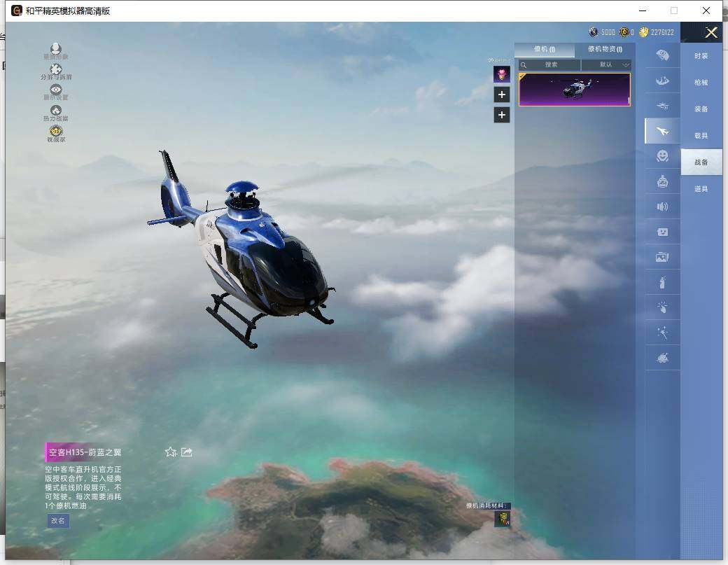Open the tap gesture effect category icon

coord(662,307)
